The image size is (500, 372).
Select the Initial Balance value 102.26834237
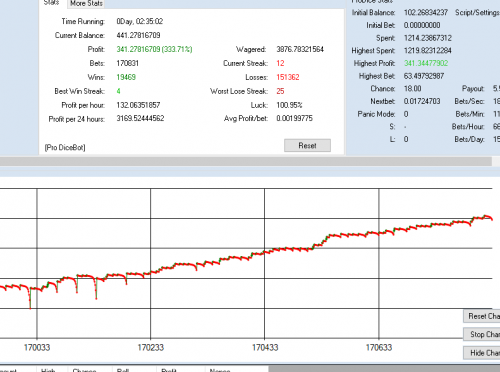(426, 13)
